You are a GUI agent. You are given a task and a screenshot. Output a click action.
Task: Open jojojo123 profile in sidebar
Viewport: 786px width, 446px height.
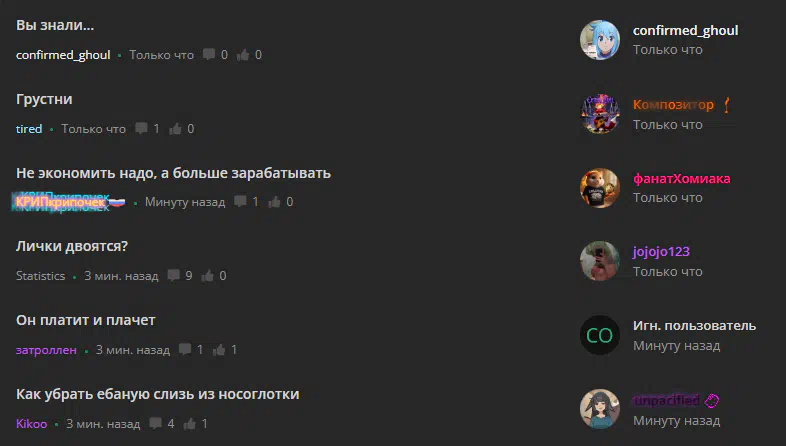(x=661, y=252)
